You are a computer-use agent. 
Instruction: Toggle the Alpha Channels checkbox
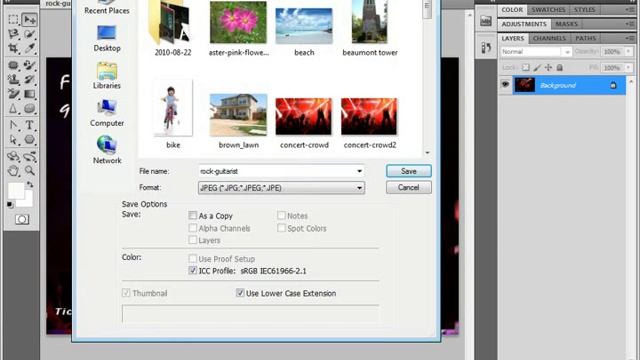pos(193,228)
